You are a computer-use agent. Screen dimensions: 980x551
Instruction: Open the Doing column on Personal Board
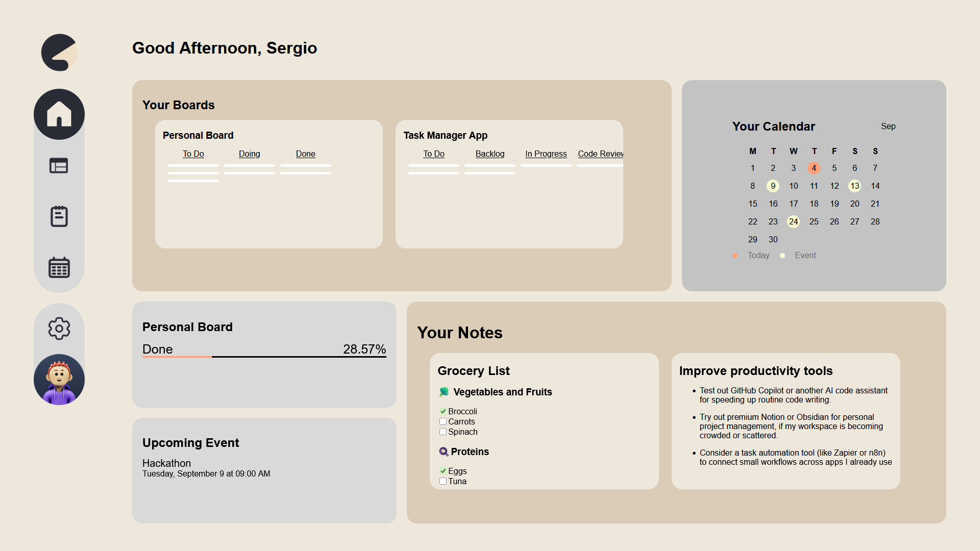(250, 154)
